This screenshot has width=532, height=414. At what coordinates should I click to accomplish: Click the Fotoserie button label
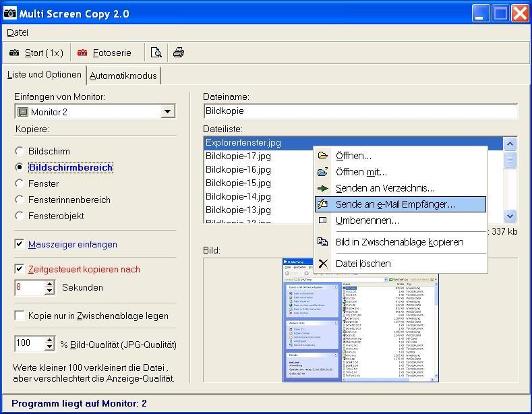pos(112,53)
